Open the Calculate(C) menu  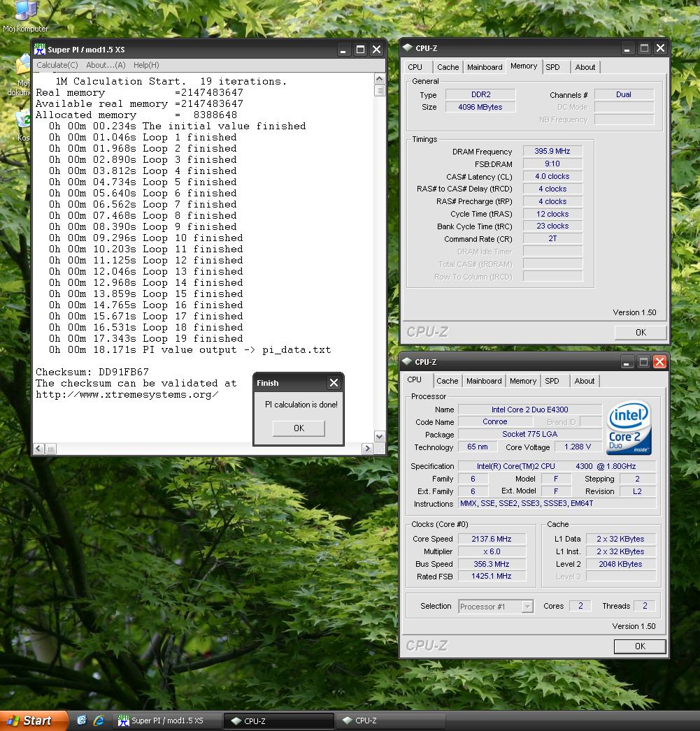[57, 65]
